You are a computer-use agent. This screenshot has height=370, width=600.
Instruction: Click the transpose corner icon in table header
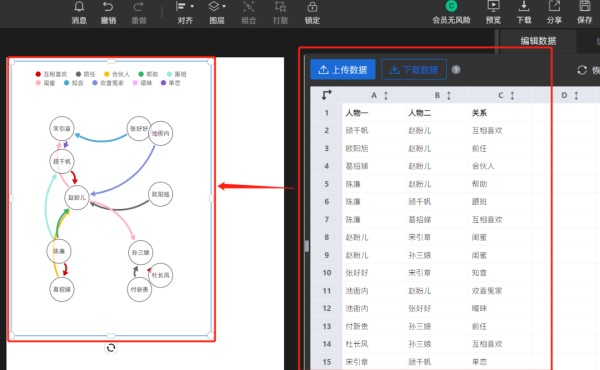326,95
